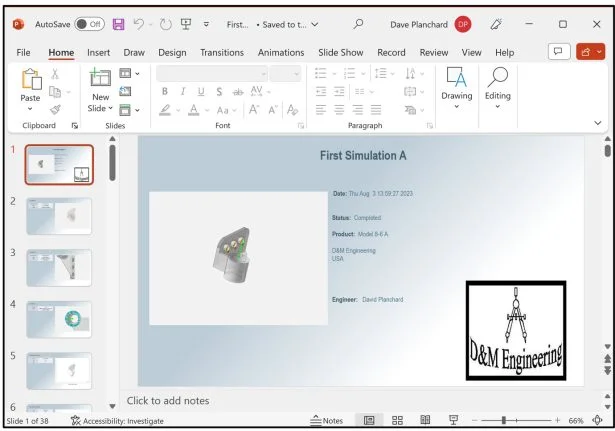Start presentation from beginning icon
The width and height of the screenshot is (615, 431).
pos(186,24)
